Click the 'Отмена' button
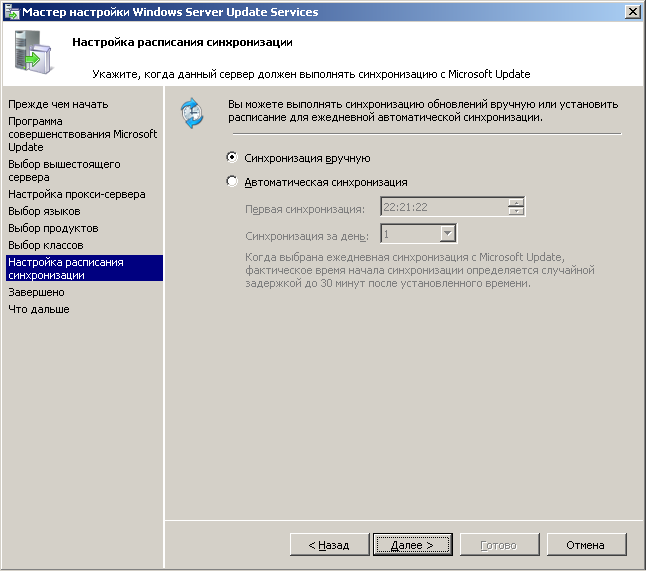Screen dimensions: 646x571 (586, 545)
